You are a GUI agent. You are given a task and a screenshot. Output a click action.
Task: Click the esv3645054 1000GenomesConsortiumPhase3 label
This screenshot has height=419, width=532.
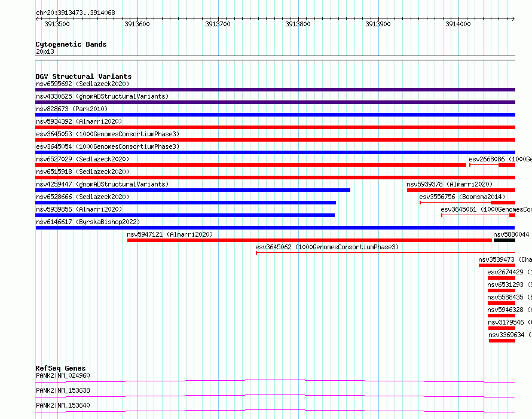coord(108,146)
